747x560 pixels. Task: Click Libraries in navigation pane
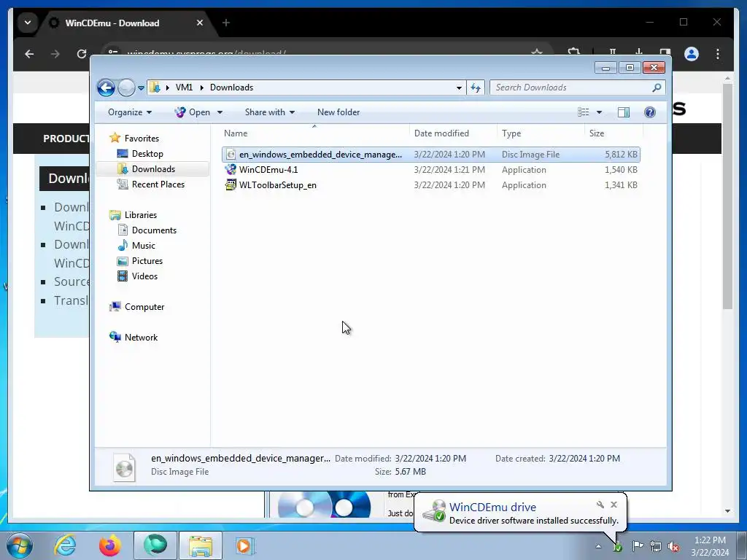click(x=141, y=215)
